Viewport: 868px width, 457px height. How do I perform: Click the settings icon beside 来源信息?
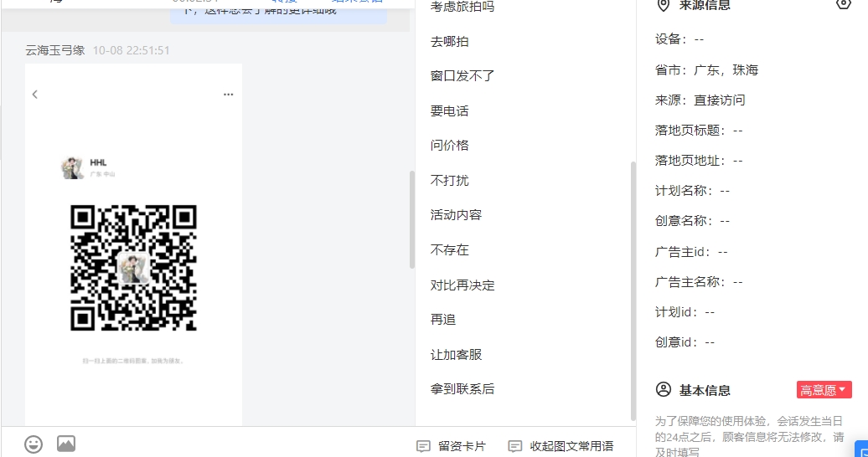tap(843, 4)
